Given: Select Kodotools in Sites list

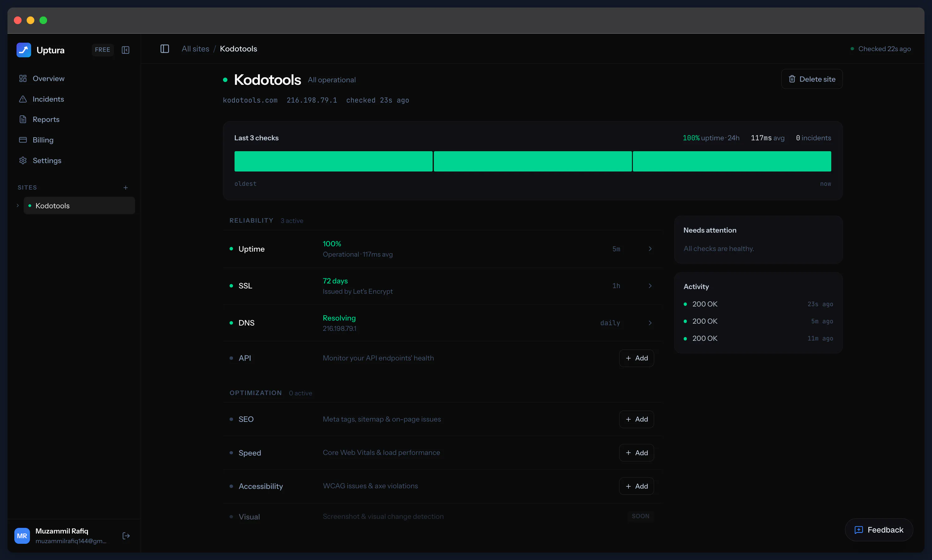Looking at the screenshot, I should (x=79, y=206).
